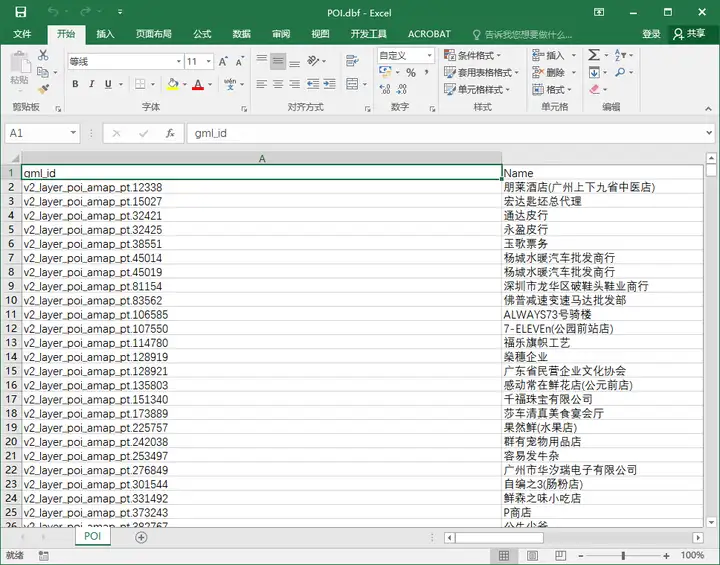This screenshot has height=565, width=720.
Task: Click the 插入 insert cells button
Action: coord(548,56)
